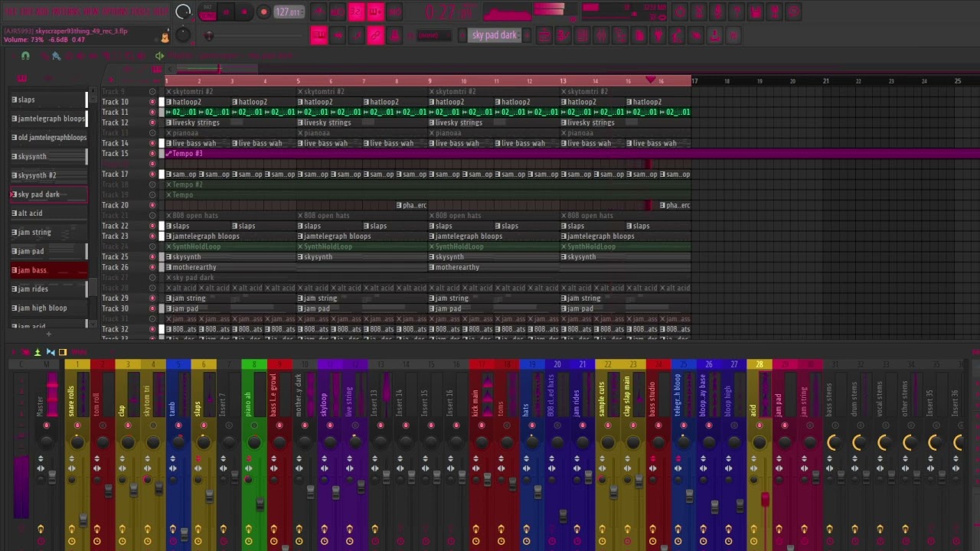Select the jam bass pattern
Screen dimensions: 980x551
(x=49, y=270)
